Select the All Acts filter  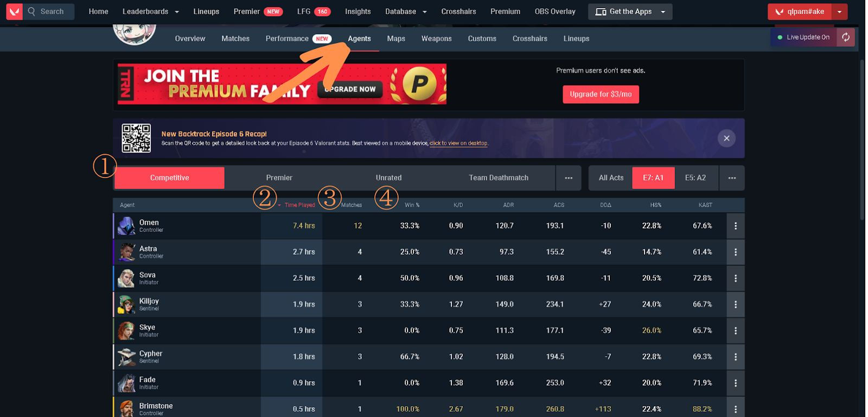point(611,178)
